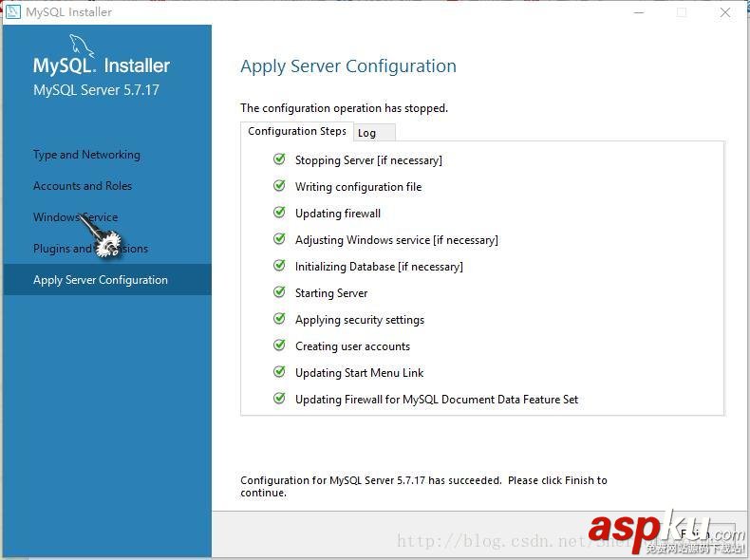Click Updating Firewall for MySQL Document Data text
The height and width of the screenshot is (560, 750).
tap(437, 400)
